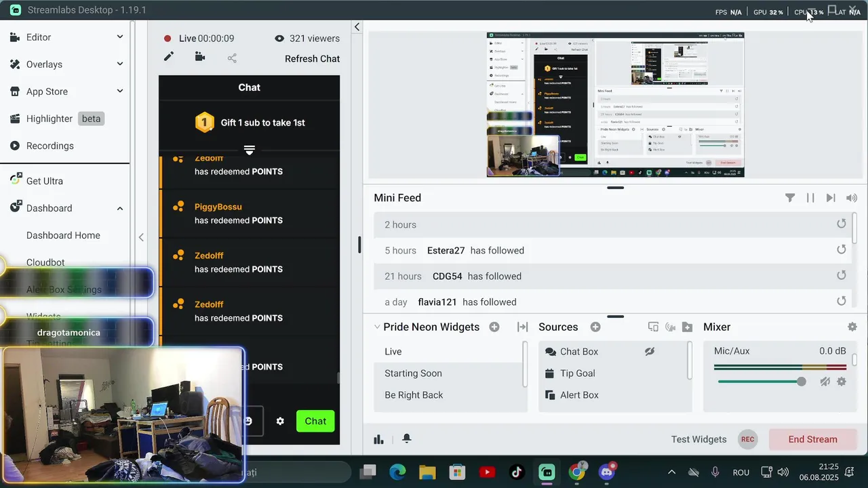This screenshot has height=488, width=868.
Task: Click the Sources broadcast-signal icon
Action: (671, 327)
